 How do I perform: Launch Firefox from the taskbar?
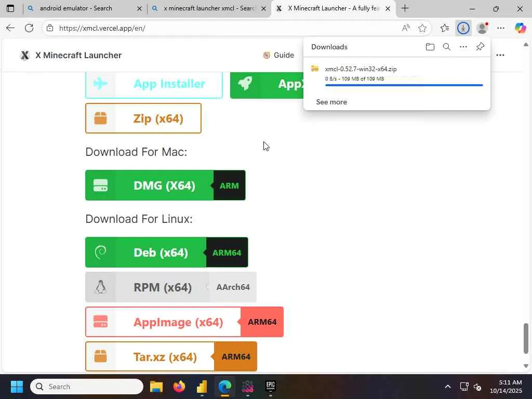pos(179,387)
